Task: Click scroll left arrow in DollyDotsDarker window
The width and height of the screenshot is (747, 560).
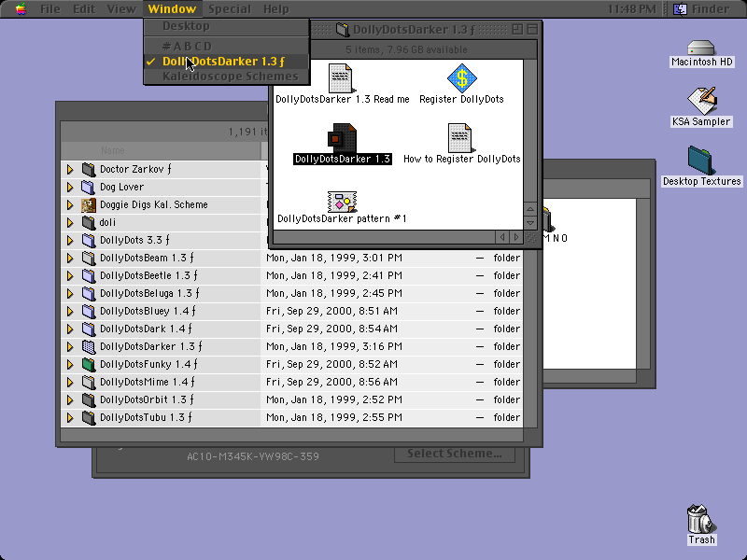Action: click(502, 237)
